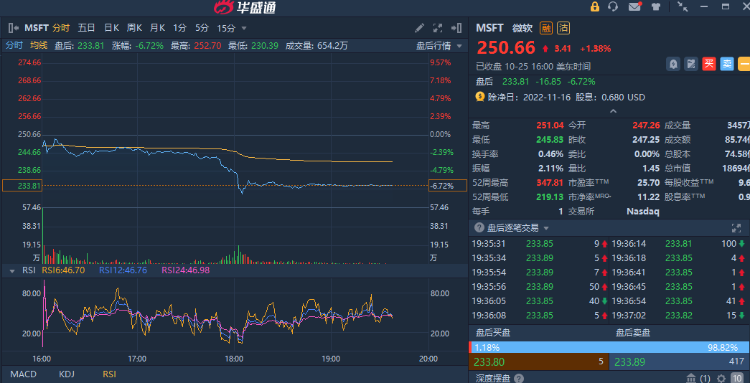Click the red 买 buy button

coord(709,64)
